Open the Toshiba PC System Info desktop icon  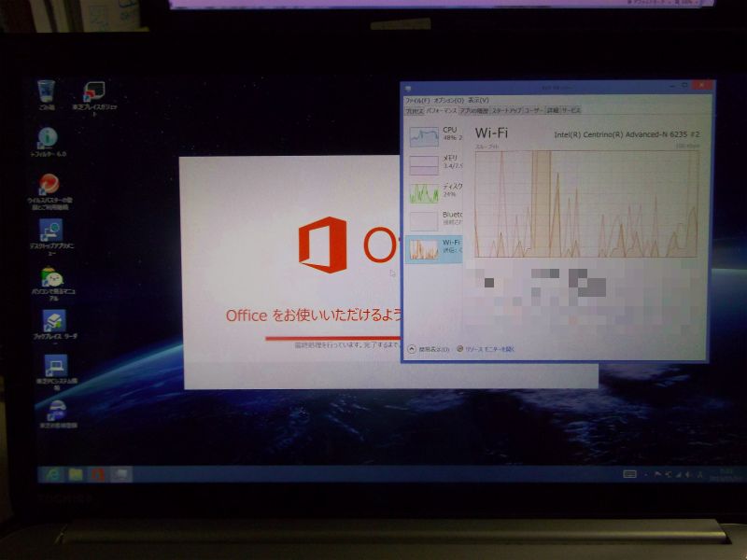56,371
